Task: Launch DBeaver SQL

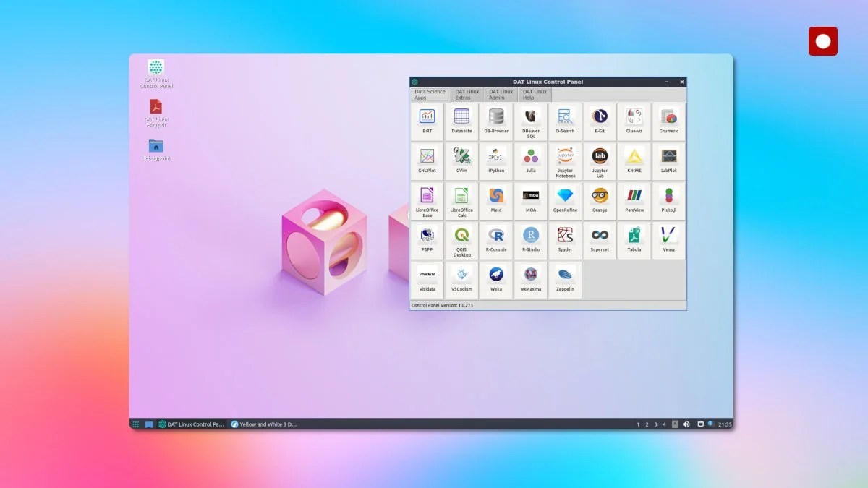Action: [x=531, y=121]
